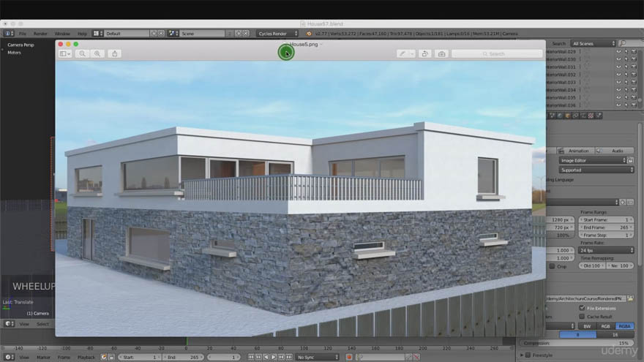Open the 24 fps frame rate dropdown
644x362 pixels.
[x=606, y=250]
